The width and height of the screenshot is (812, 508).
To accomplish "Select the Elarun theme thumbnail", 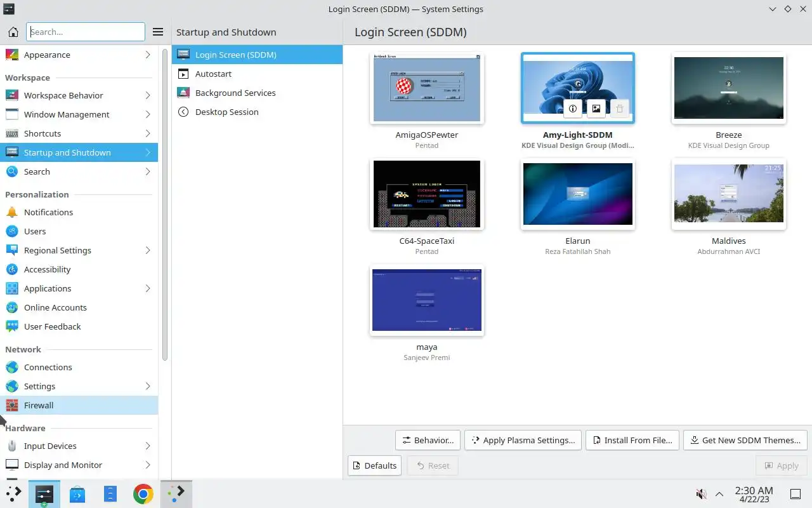I will click(x=578, y=194).
